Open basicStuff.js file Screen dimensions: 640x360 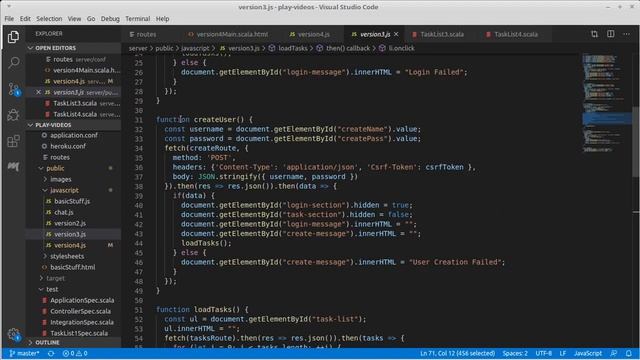pos(73,201)
